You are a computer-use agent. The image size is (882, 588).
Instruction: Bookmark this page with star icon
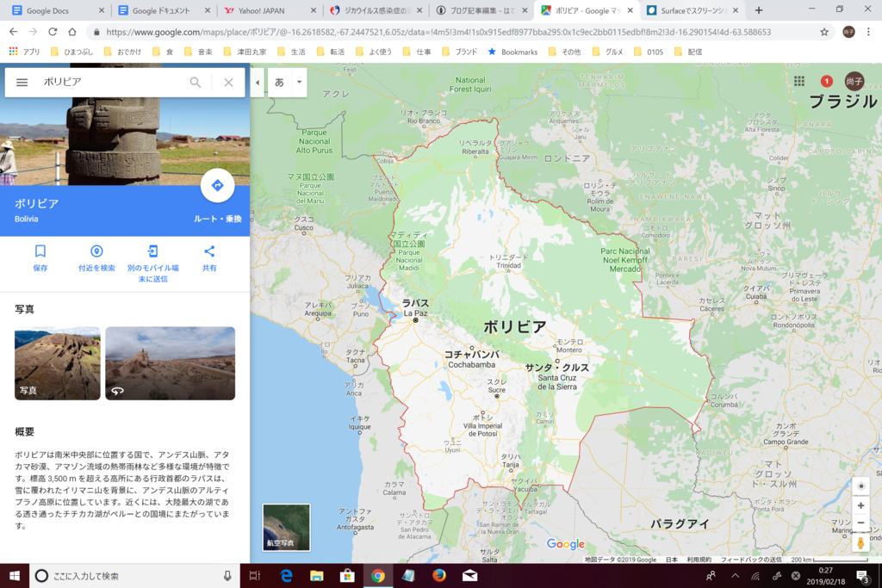point(824,32)
